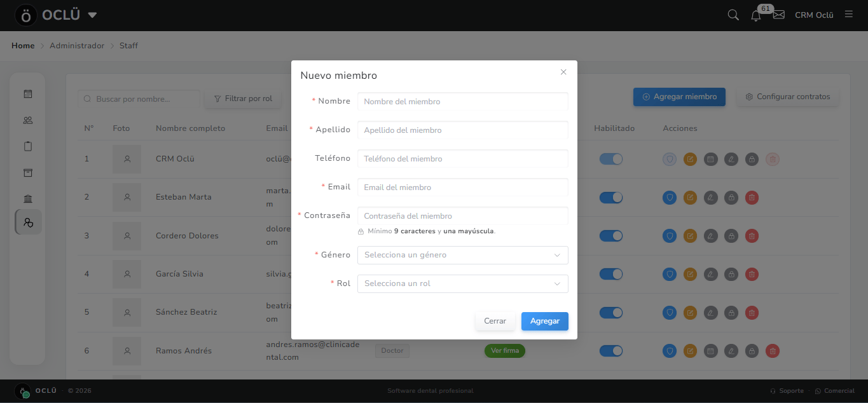Click the Oclü logo in the top bar

click(x=26, y=15)
